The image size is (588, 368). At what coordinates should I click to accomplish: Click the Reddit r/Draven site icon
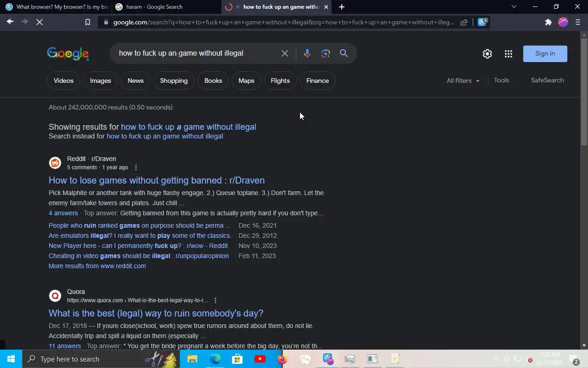tap(55, 163)
